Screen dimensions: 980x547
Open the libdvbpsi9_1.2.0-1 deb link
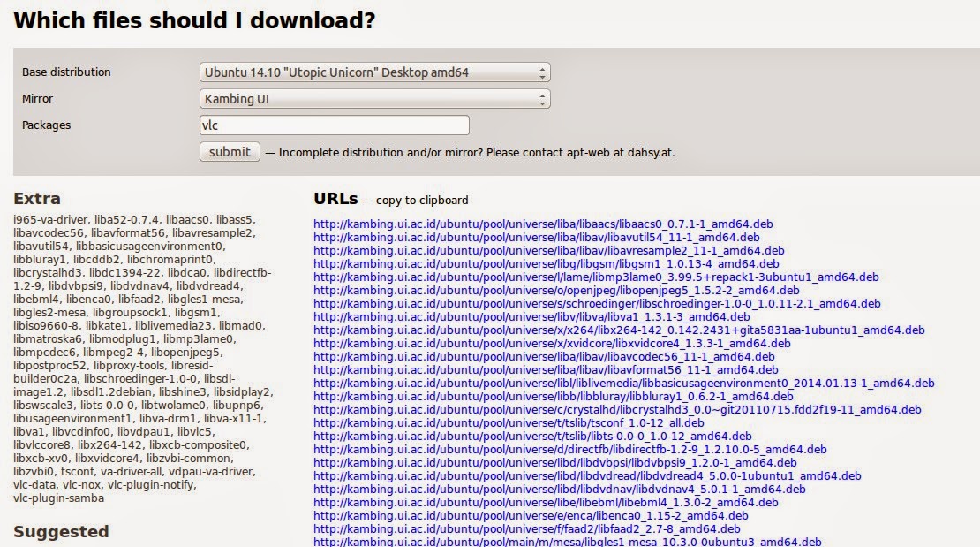(x=555, y=462)
